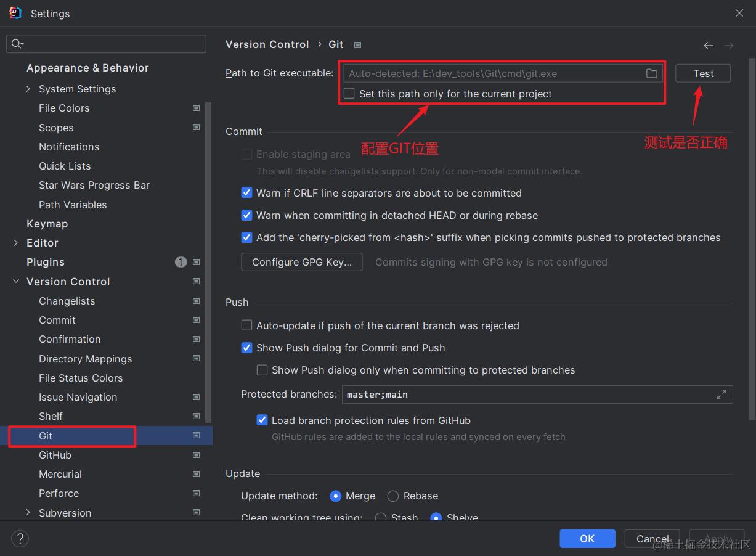Uncheck 'Warn if CRLF line separators' option

tap(246, 193)
